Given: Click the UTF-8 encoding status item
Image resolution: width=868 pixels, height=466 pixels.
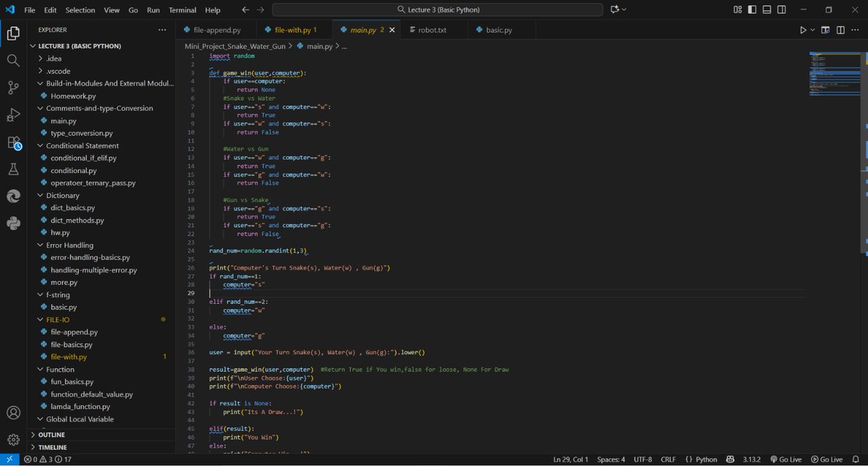Looking at the screenshot, I should (x=642, y=459).
